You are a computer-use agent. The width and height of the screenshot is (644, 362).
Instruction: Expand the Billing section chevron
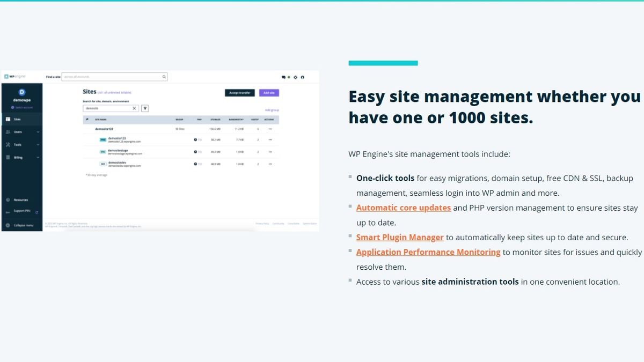click(38, 157)
